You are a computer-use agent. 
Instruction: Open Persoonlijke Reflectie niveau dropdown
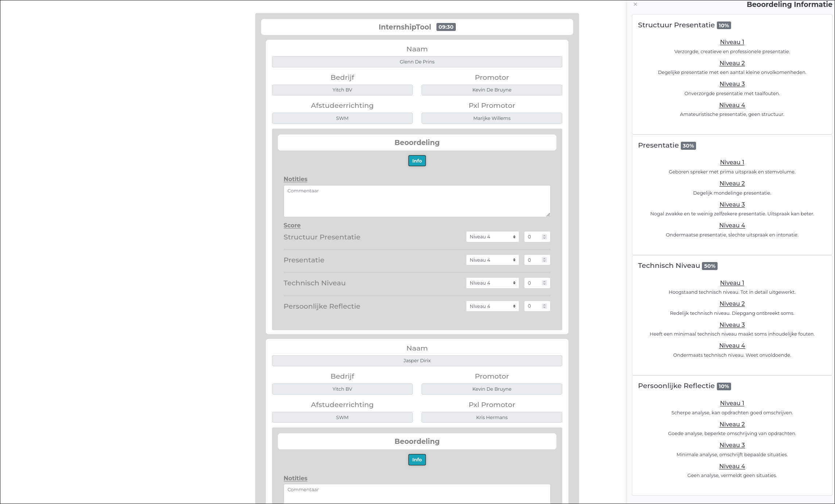click(x=492, y=306)
